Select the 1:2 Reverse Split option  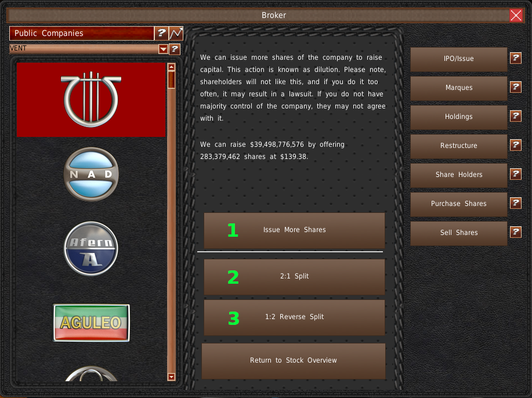click(294, 317)
